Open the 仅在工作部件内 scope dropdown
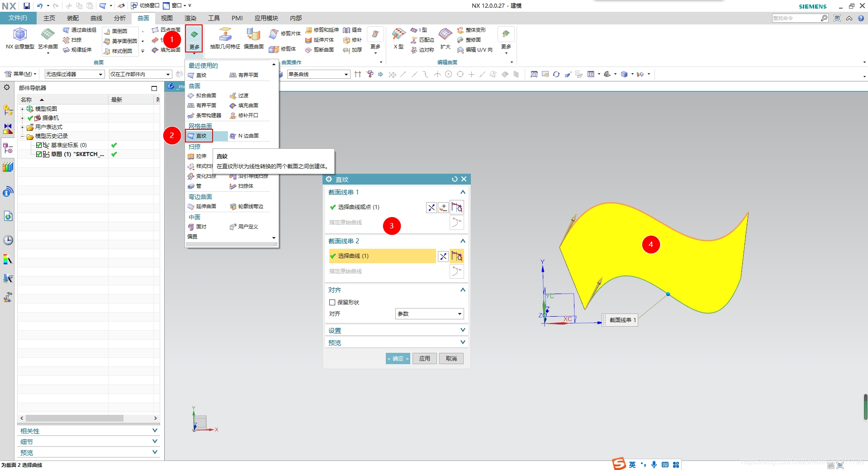The image size is (868, 470). [141, 74]
